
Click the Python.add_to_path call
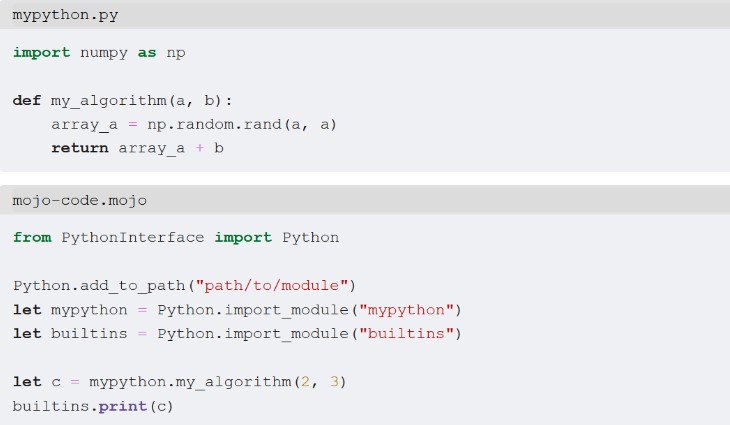(x=94, y=285)
